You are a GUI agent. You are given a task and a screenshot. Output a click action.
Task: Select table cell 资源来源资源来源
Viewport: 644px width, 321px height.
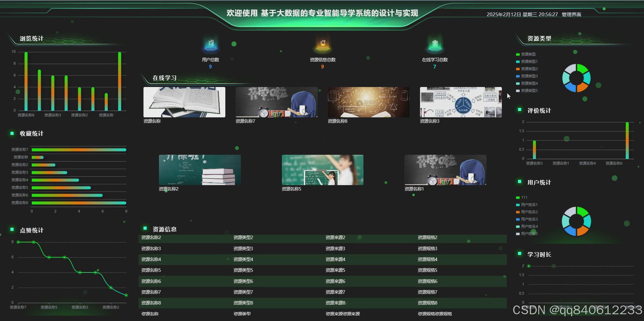[343, 314]
